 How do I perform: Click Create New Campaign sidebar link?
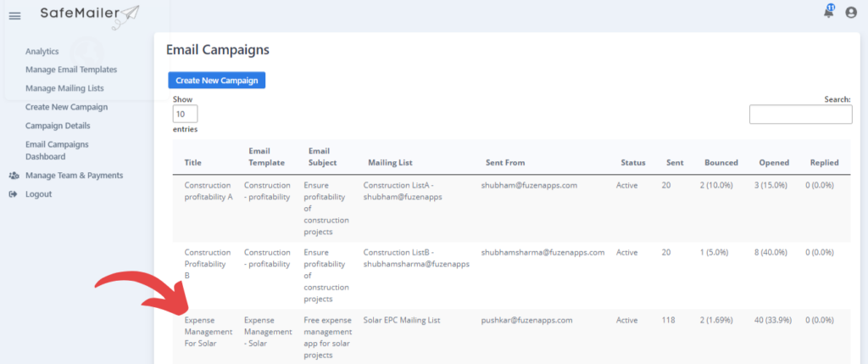[x=66, y=107]
